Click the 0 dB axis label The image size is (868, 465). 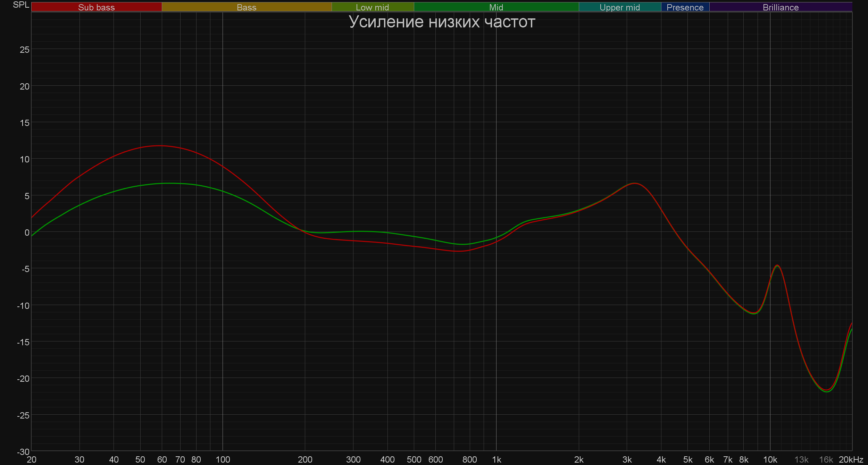pyautogui.click(x=27, y=232)
